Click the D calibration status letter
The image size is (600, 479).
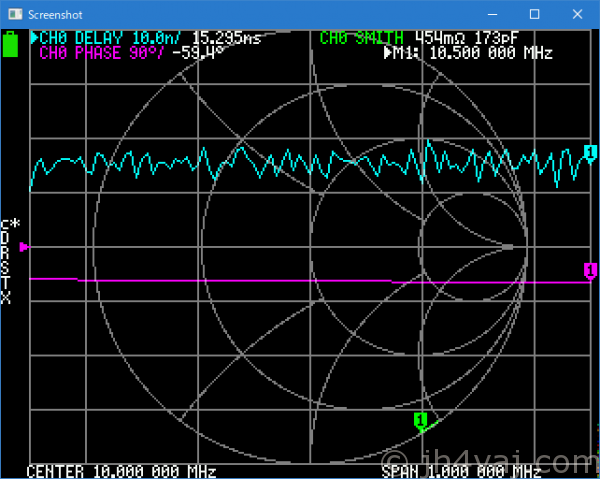point(5,239)
